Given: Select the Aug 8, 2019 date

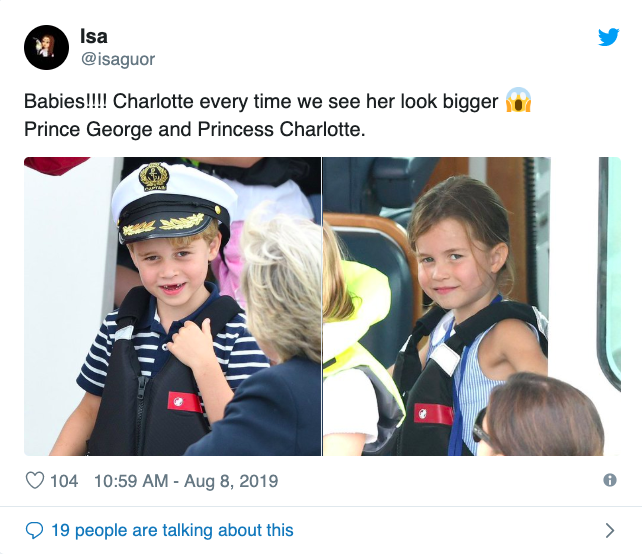Looking at the screenshot, I should 231,481.
